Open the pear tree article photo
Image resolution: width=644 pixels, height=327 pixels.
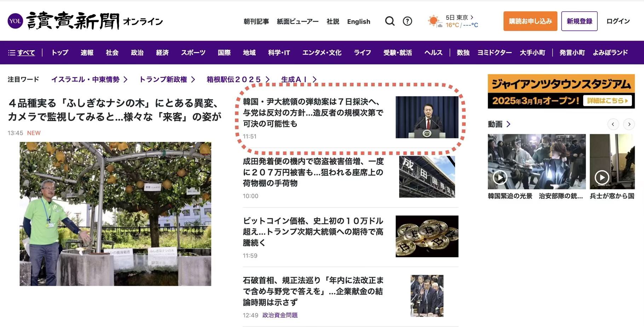115,214
